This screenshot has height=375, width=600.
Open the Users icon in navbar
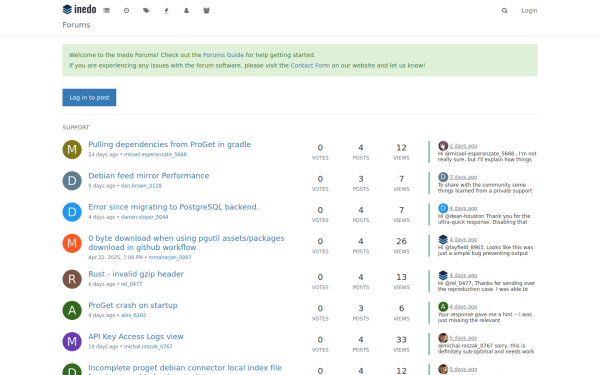[186, 10]
